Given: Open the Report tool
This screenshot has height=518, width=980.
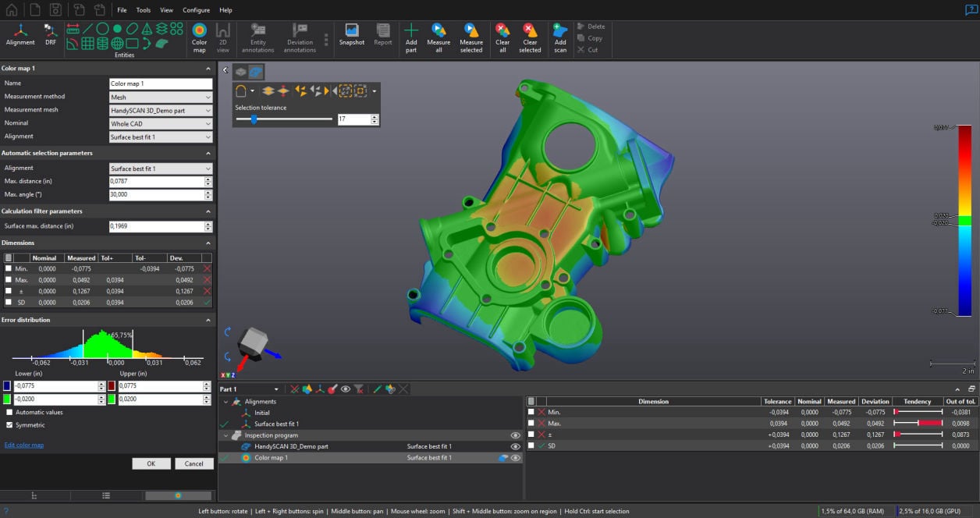Looking at the screenshot, I should pyautogui.click(x=382, y=37).
